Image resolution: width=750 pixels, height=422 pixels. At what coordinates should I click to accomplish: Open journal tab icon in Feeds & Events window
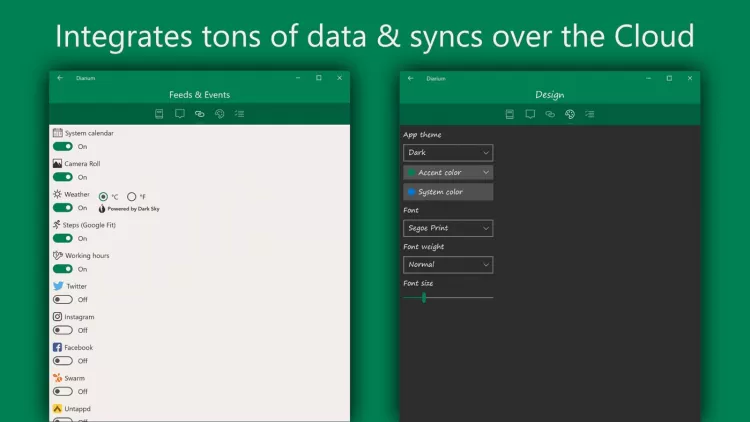[159, 114]
